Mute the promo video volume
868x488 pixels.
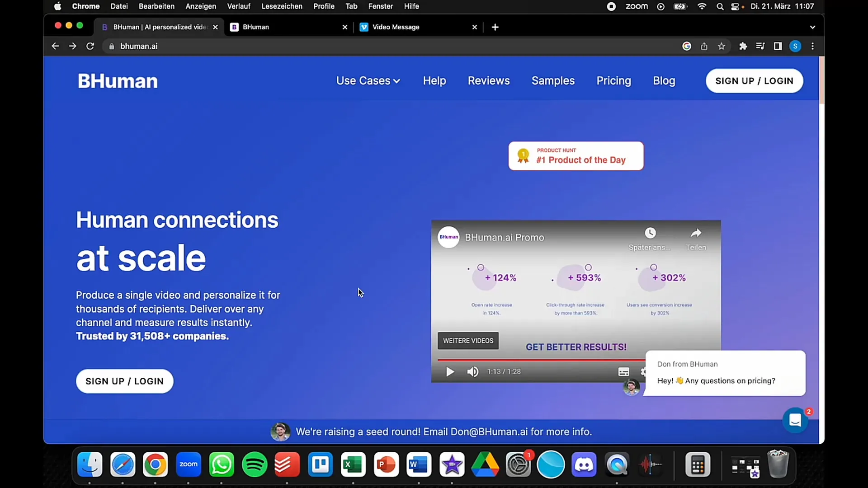(x=472, y=371)
